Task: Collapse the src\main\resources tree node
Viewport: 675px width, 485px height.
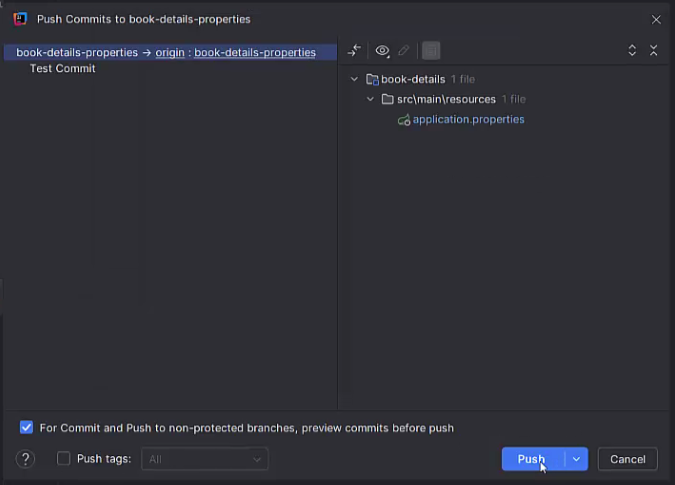Action: 370,99
